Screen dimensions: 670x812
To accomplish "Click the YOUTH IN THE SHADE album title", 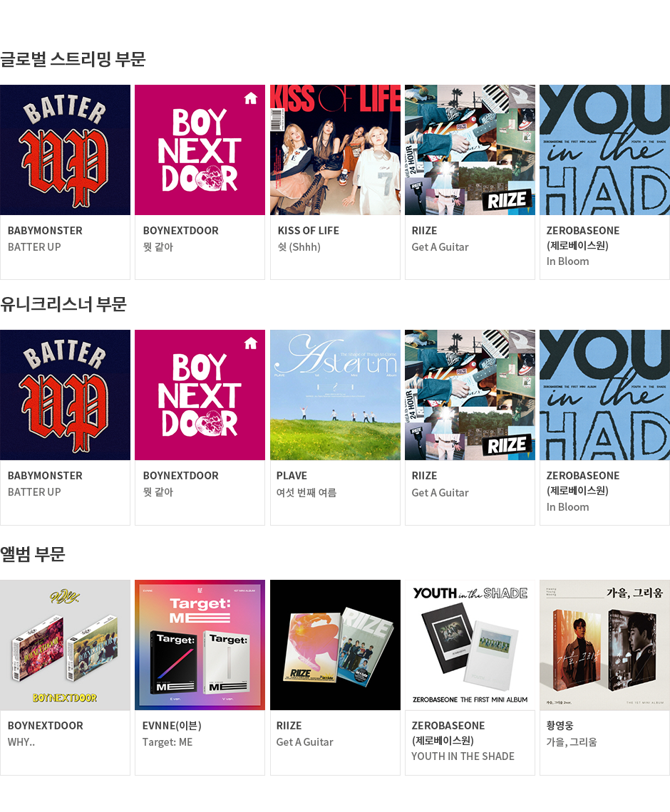I will [x=463, y=756].
